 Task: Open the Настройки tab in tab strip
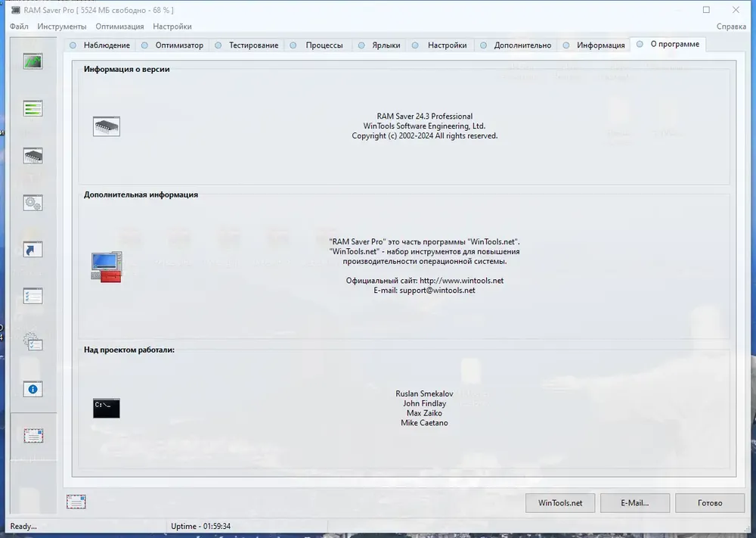tap(440, 45)
